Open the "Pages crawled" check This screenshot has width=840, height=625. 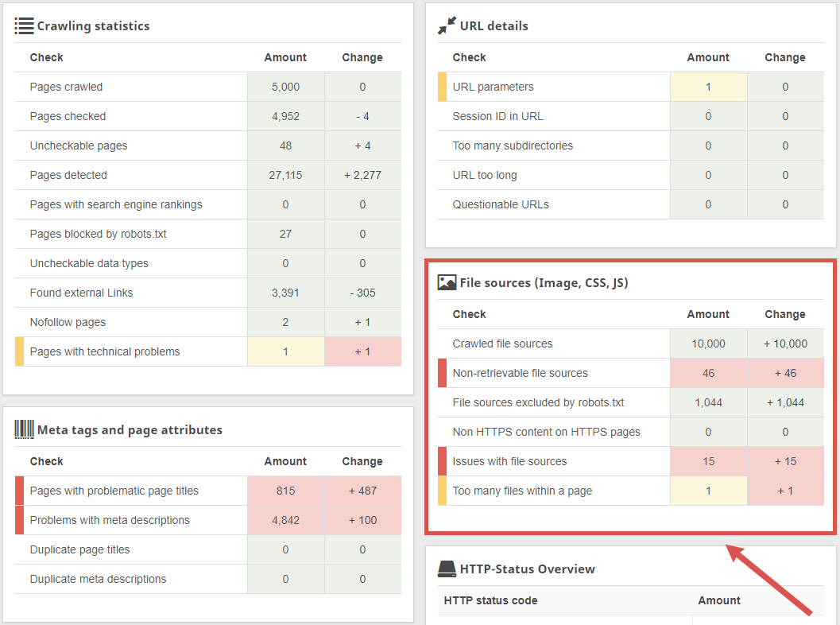(67, 87)
